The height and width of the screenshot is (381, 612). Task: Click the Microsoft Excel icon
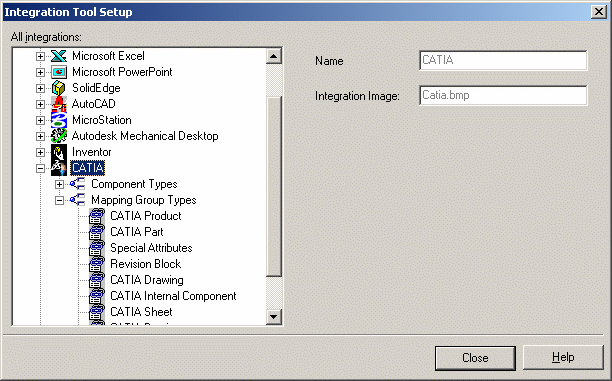click(59, 56)
